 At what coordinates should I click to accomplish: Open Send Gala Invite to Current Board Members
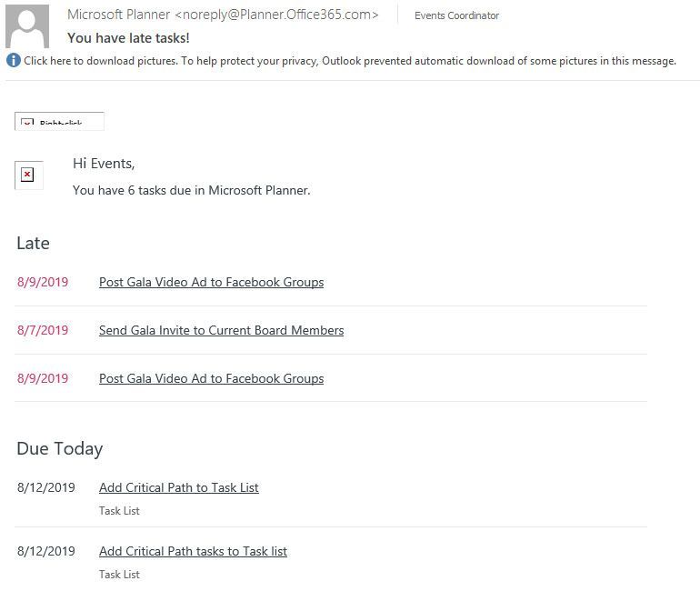(222, 330)
